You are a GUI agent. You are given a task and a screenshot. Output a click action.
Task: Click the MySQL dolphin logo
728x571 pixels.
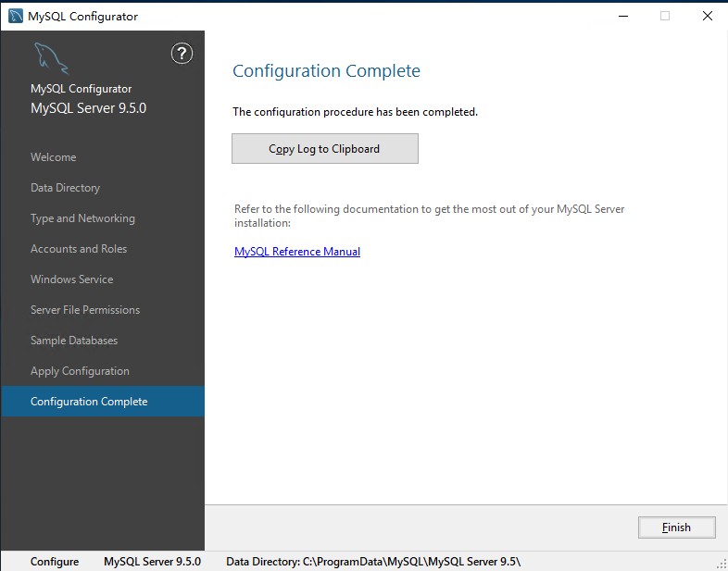pyautogui.click(x=51, y=58)
